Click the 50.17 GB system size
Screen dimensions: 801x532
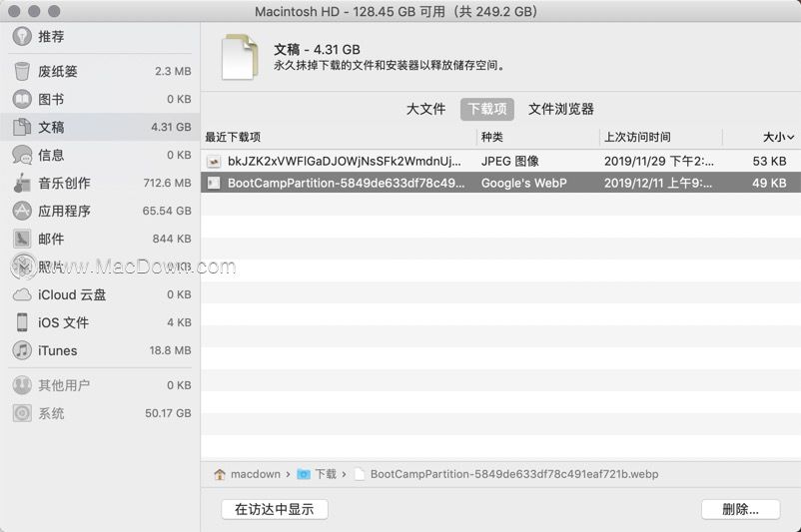168,413
